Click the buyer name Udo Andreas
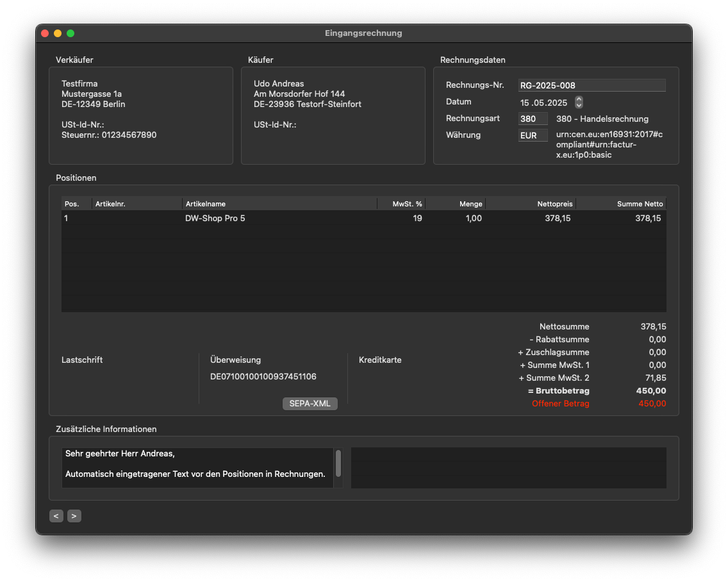The width and height of the screenshot is (728, 582). [x=279, y=83]
